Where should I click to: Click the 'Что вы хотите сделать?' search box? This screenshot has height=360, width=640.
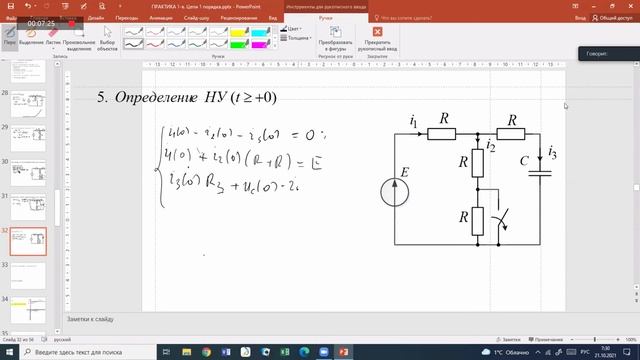tap(403, 18)
